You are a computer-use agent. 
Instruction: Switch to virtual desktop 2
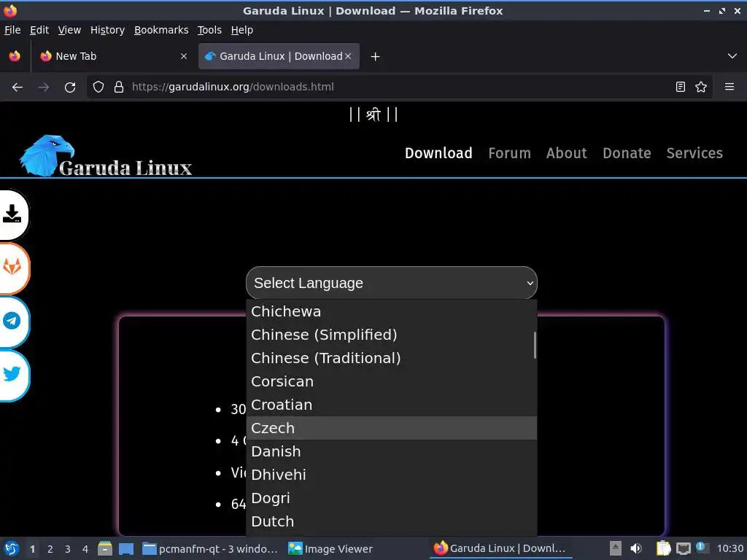50,549
